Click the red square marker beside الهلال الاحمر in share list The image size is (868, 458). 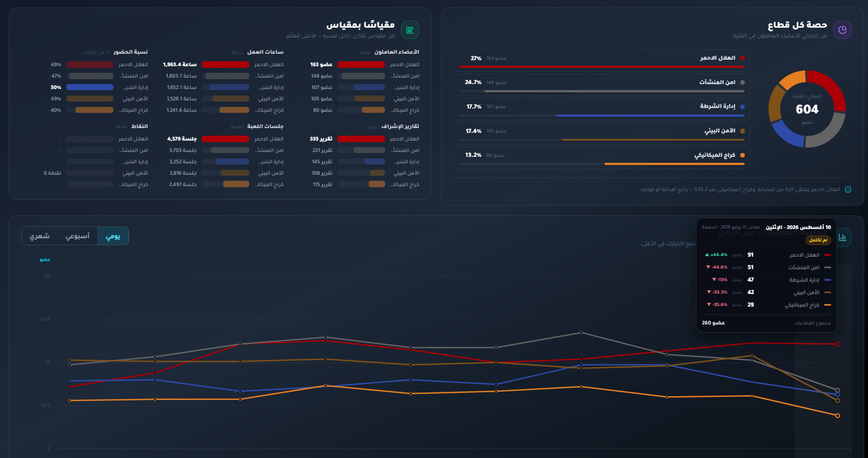click(x=743, y=58)
